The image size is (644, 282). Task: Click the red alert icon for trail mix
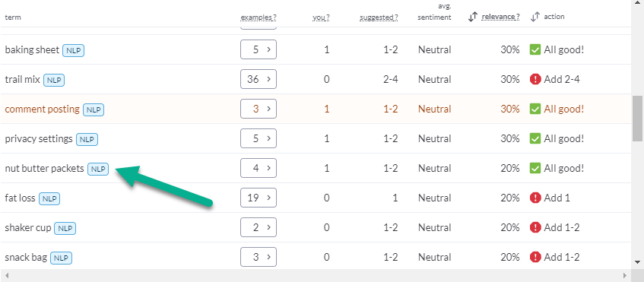click(x=535, y=79)
